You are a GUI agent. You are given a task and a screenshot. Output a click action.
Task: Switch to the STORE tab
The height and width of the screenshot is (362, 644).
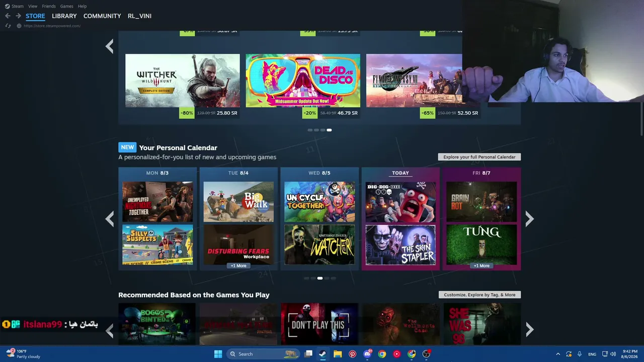point(35,16)
